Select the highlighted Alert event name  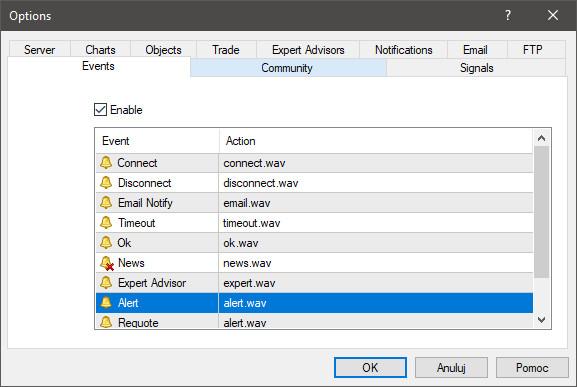point(128,303)
